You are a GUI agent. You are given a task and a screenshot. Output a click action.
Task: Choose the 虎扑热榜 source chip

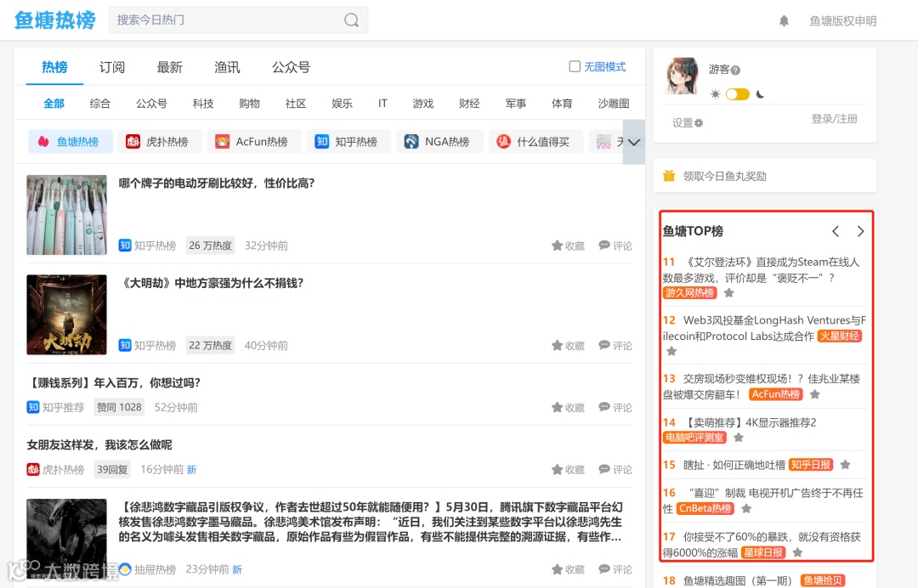click(x=160, y=142)
